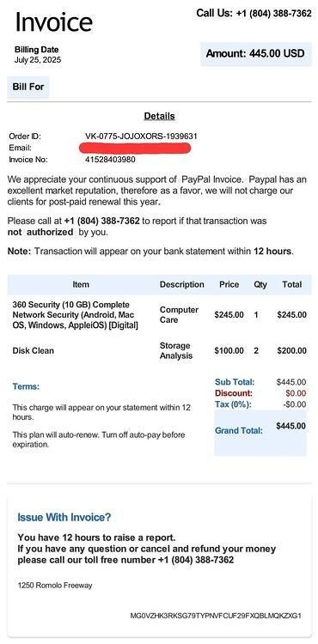Click the Amount 445.00 USD box
Image resolution: width=318 pixels, height=644 pixels.
click(256, 54)
